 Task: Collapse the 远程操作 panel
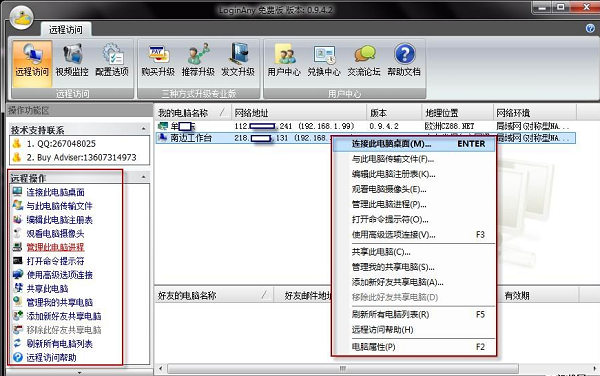pyautogui.click(x=143, y=177)
